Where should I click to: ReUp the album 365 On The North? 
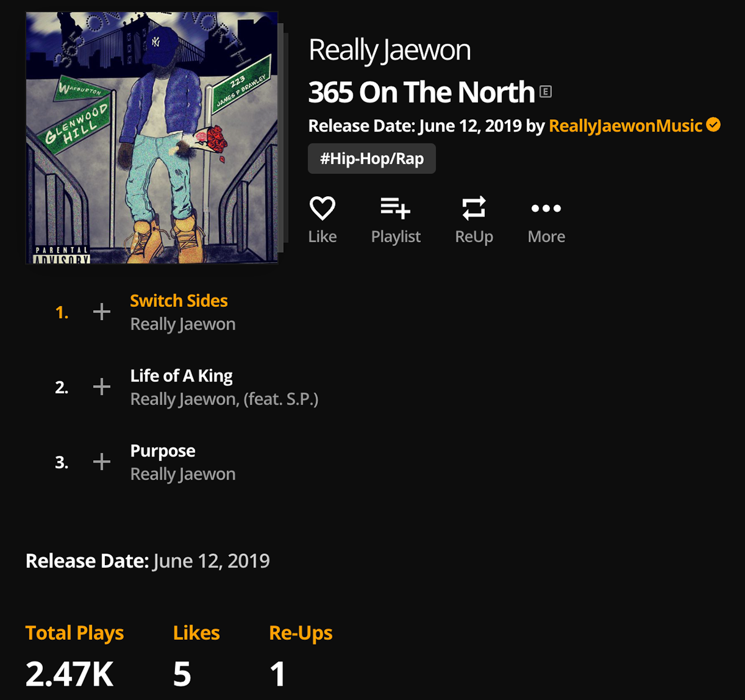click(x=474, y=209)
